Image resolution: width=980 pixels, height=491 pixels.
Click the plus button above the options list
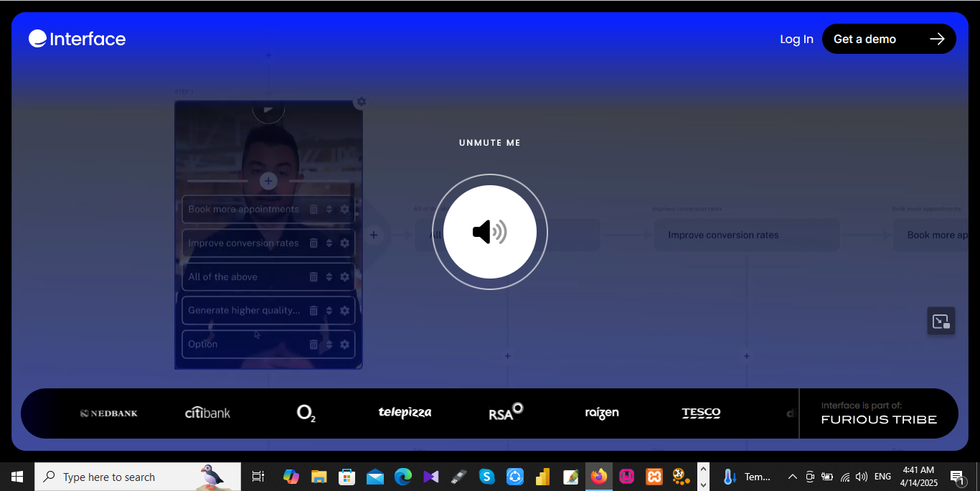[268, 181]
